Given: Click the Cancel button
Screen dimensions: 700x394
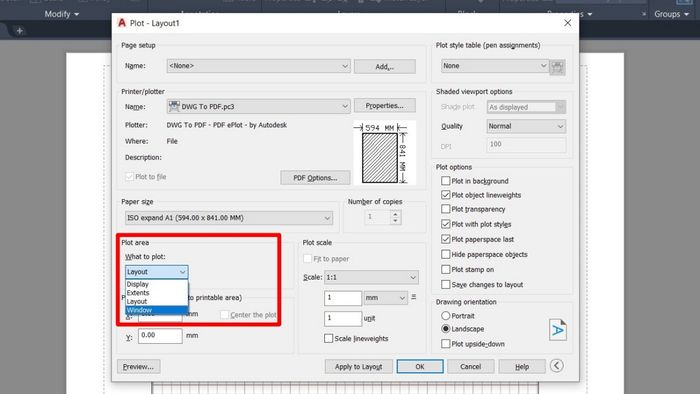Looking at the screenshot, I should click(x=471, y=366).
